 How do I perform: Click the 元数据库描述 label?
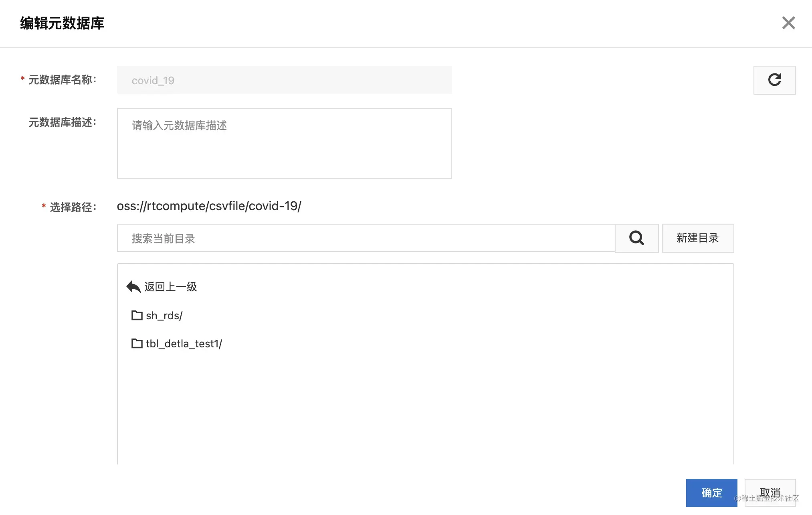pos(62,122)
